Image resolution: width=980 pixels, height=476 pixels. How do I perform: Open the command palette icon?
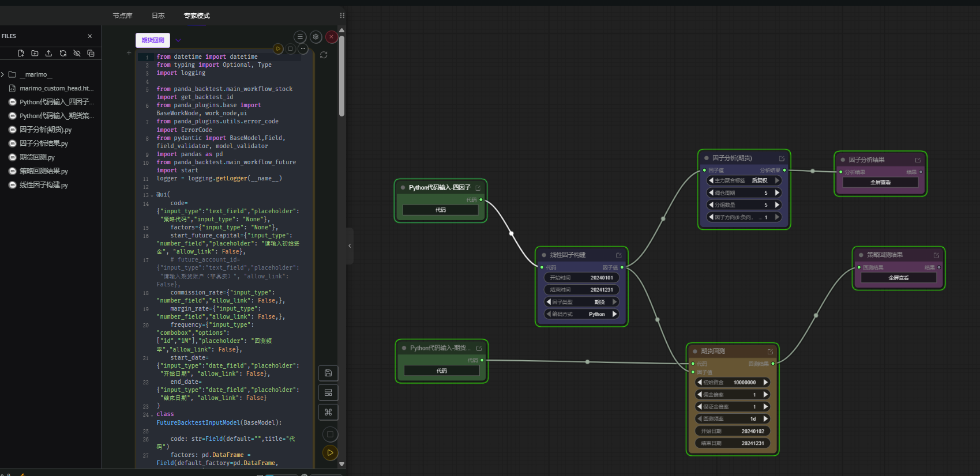tap(328, 412)
